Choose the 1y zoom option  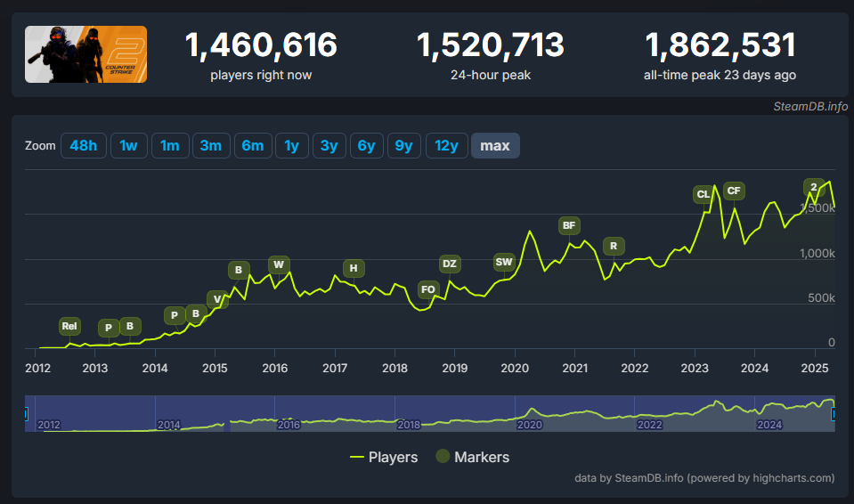tap(292, 145)
